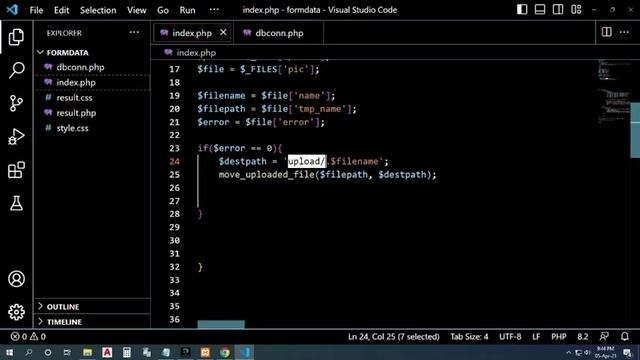The width and height of the screenshot is (640, 360).
Task: Toggle secondary side bar layout icon
Action: coord(558,9)
